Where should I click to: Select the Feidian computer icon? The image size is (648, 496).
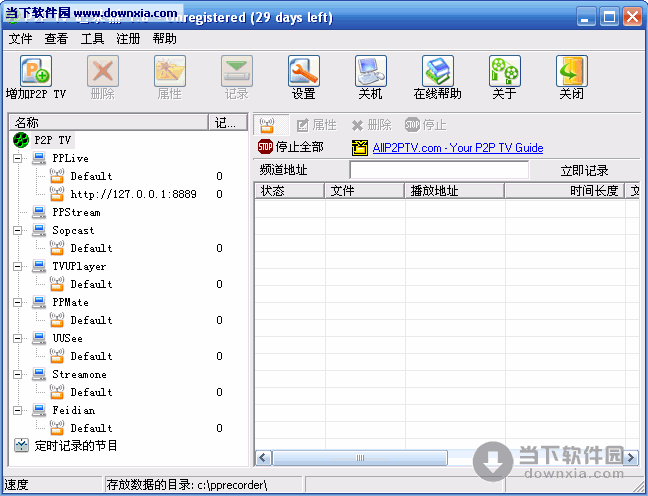point(39,410)
